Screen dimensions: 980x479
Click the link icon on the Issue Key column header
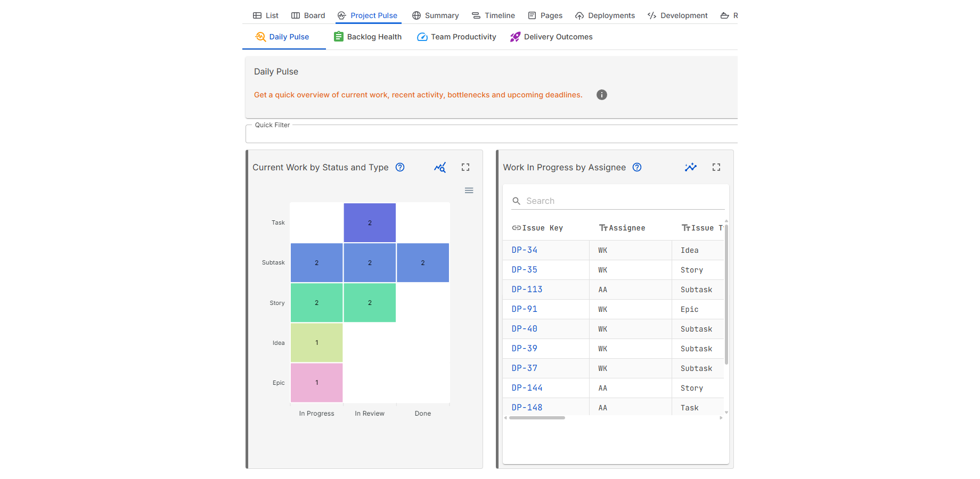(516, 227)
